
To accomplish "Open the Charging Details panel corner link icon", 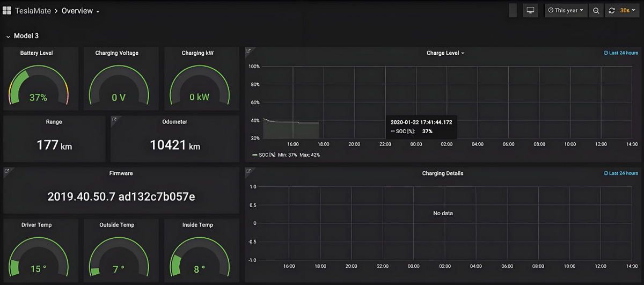I will [248, 171].
